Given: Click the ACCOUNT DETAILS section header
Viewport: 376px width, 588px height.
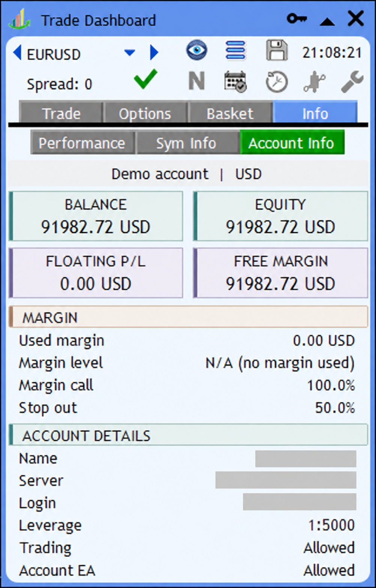Looking at the screenshot, I should click(188, 435).
